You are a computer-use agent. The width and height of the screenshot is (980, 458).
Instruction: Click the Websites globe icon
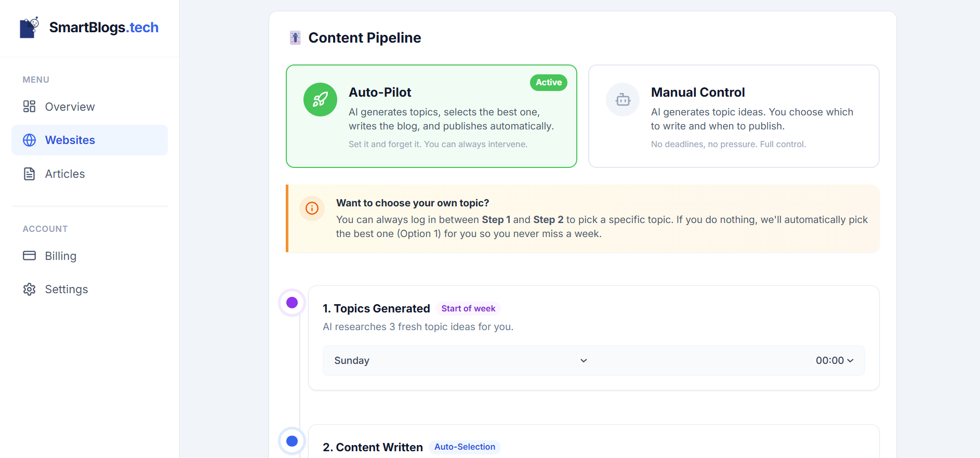pos(30,140)
